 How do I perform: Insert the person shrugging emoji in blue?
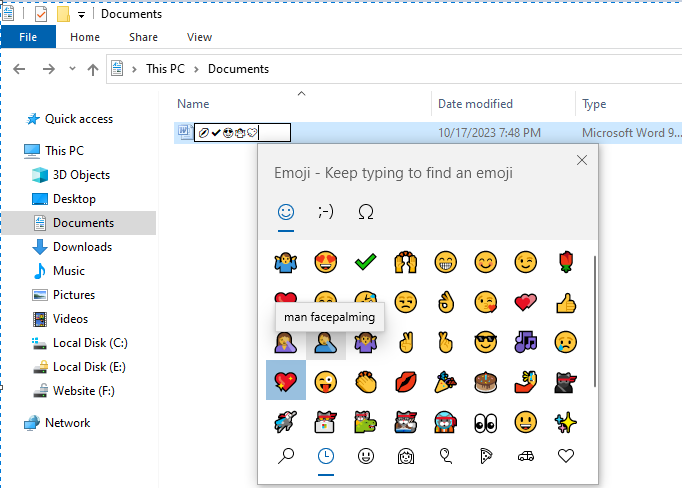[286, 262]
